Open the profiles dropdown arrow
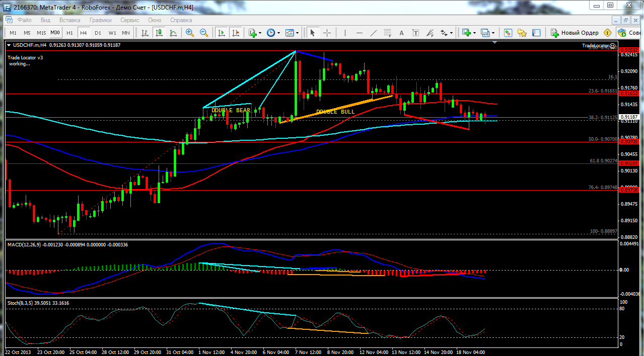 point(493,33)
